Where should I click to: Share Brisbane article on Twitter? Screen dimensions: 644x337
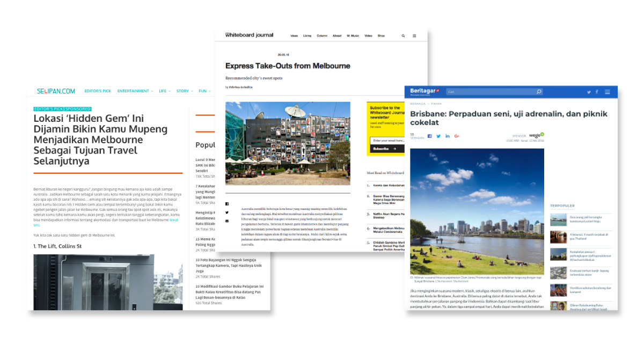[x=438, y=136]
